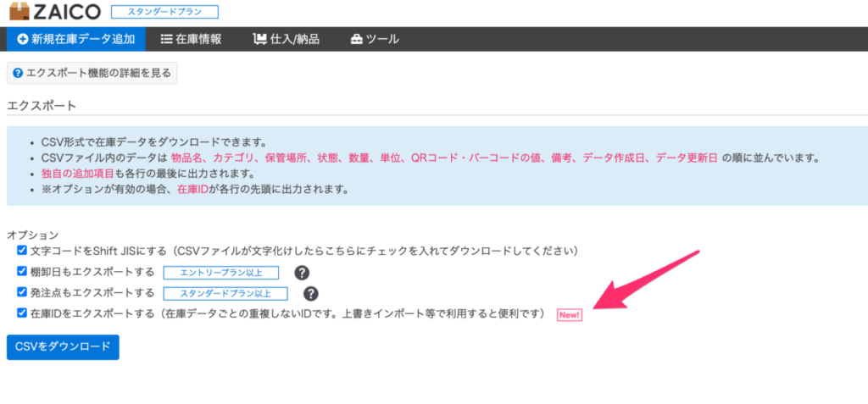Screen dimensions: 868x404
Task: Click the スタンダードプラン badge next to logo
Action: tap(165, 12)
